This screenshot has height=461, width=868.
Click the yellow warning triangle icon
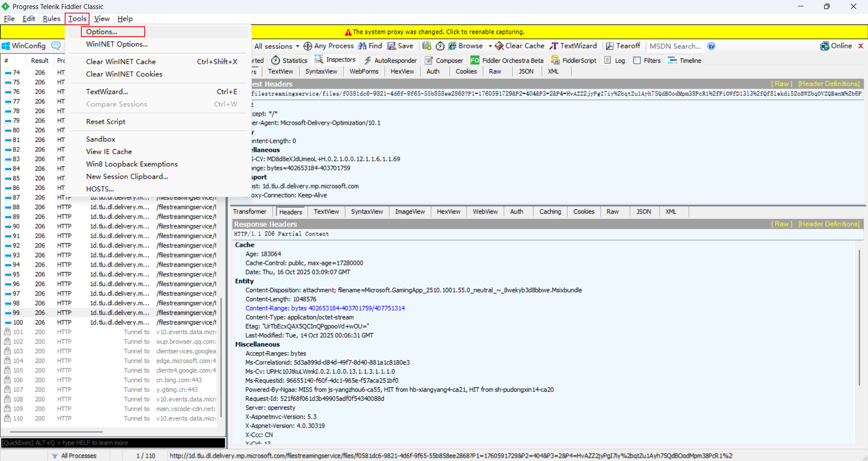click(x=348, y=32)
